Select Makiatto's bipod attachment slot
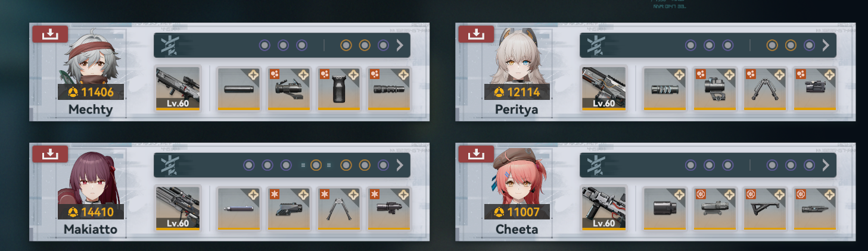The width and height of the screenshot is (868, 251). coord(339,208)
